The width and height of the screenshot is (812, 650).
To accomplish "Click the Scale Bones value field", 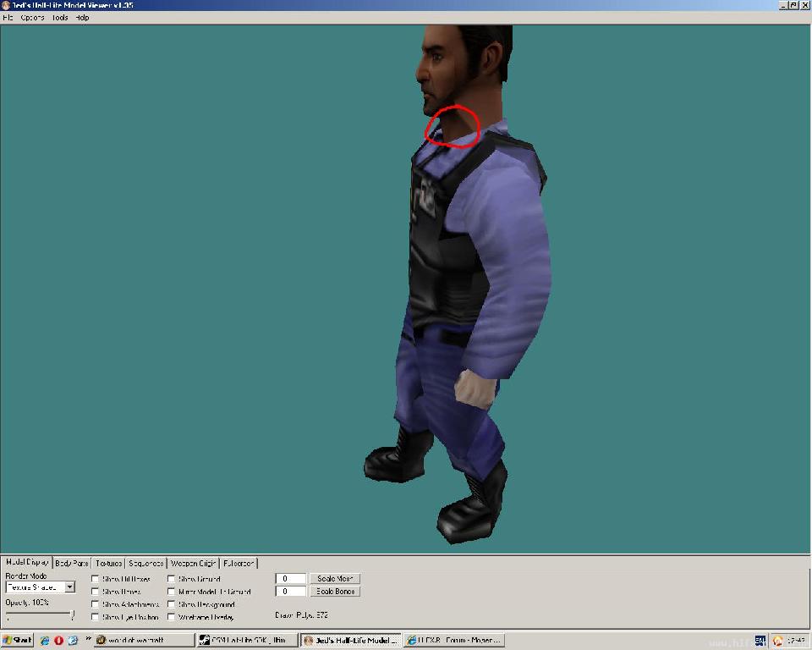I will click(290, 592).
